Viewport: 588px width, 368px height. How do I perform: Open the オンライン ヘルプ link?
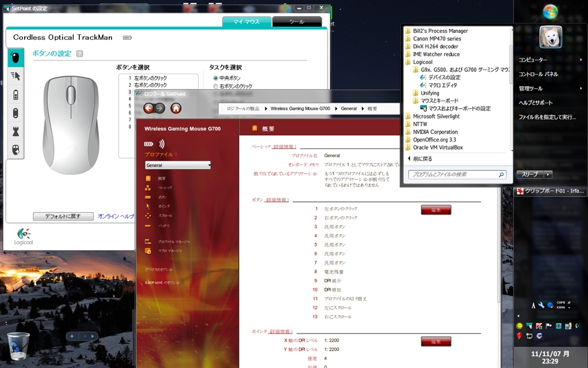116,216
